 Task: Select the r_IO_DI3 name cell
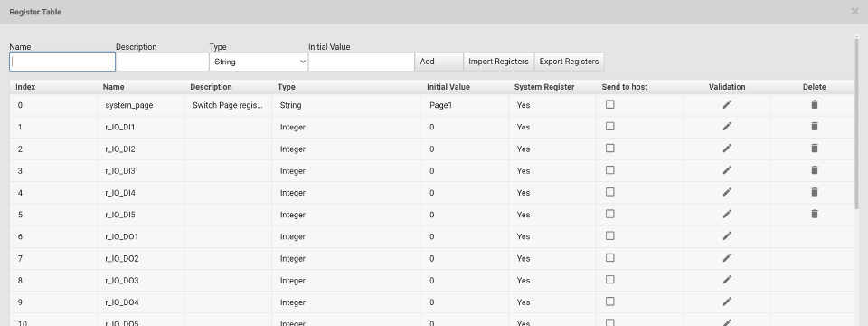pyautogui.click(x=141, y=171)
